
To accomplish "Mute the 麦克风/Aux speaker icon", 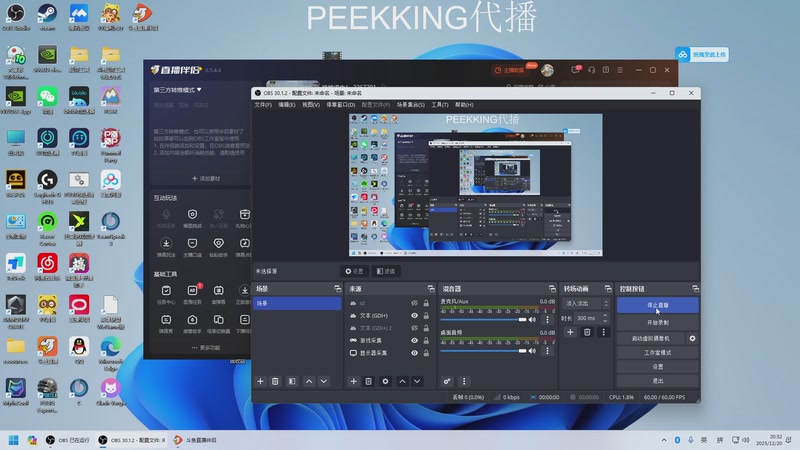I will pos(532,319).
